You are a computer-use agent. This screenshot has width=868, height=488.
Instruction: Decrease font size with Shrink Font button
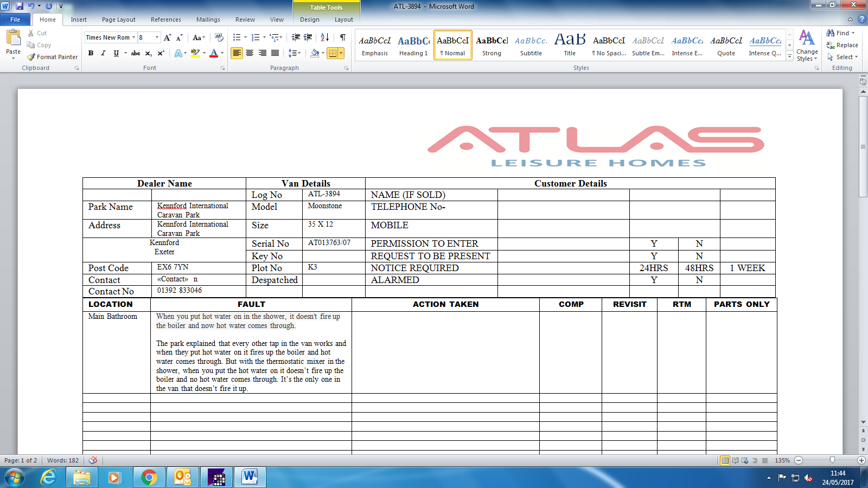(x=180, y=37)
